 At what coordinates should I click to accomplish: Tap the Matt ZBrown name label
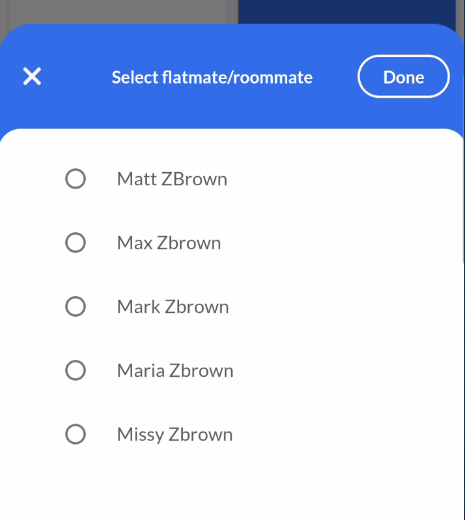172,179
